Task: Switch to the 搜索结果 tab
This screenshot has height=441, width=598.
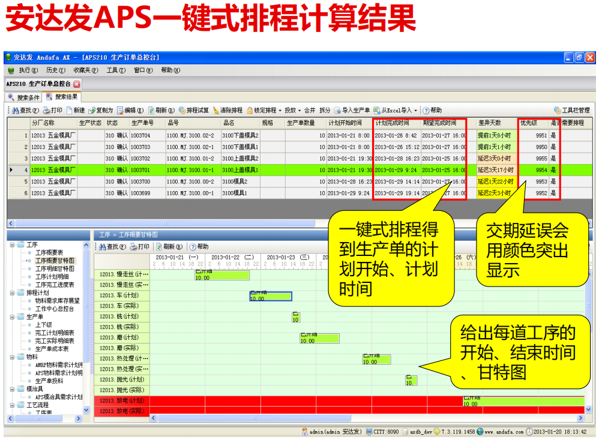Action: point(62,97)
